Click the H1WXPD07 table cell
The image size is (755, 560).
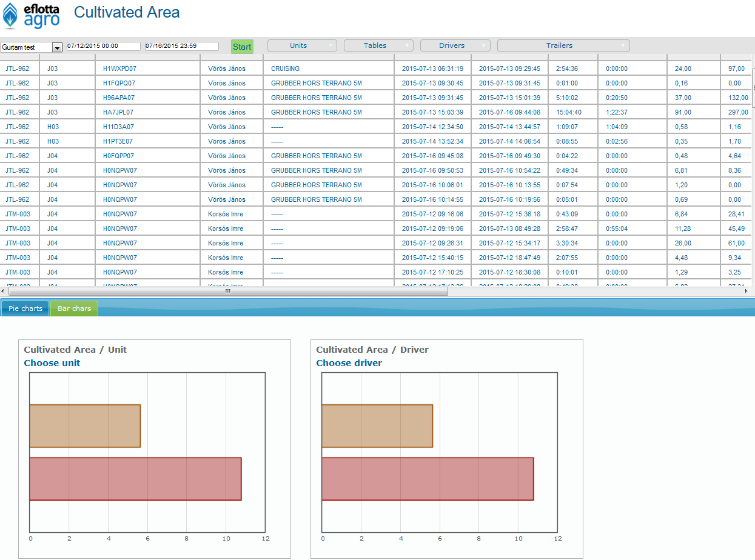tap(119, 68)
